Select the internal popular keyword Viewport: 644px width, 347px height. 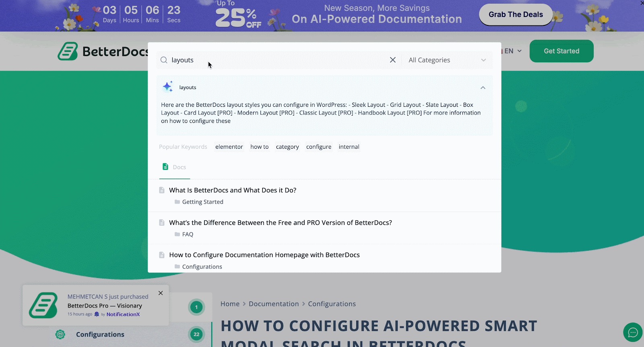click(x=349, y=147)
